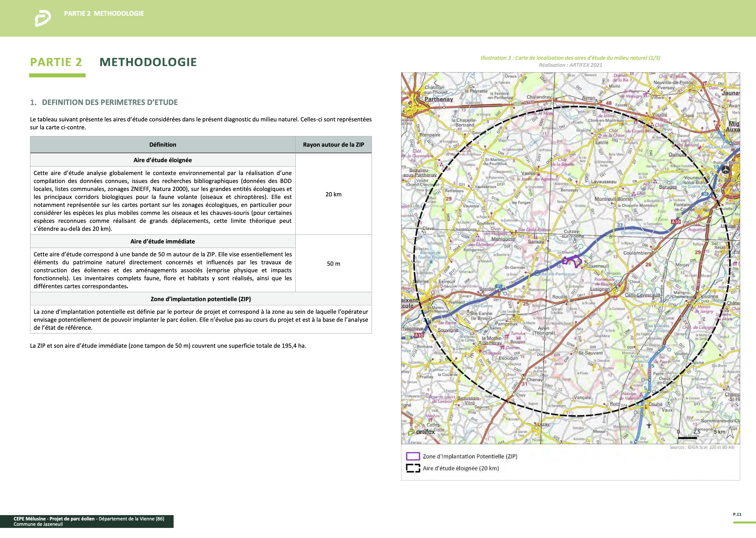This screenshot has width=756, height=538.
Task: Click the Zone d'implantation potentielle (ZIP) row heading
Action: (x=200, y=299)
